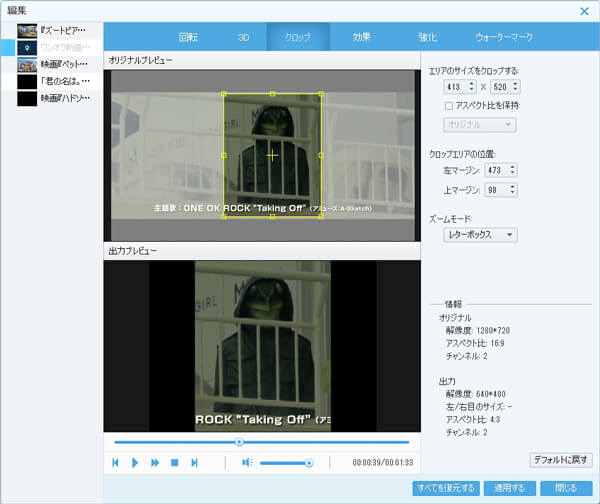
Task: Close the edit window
Action: click(x=584, y=11)
